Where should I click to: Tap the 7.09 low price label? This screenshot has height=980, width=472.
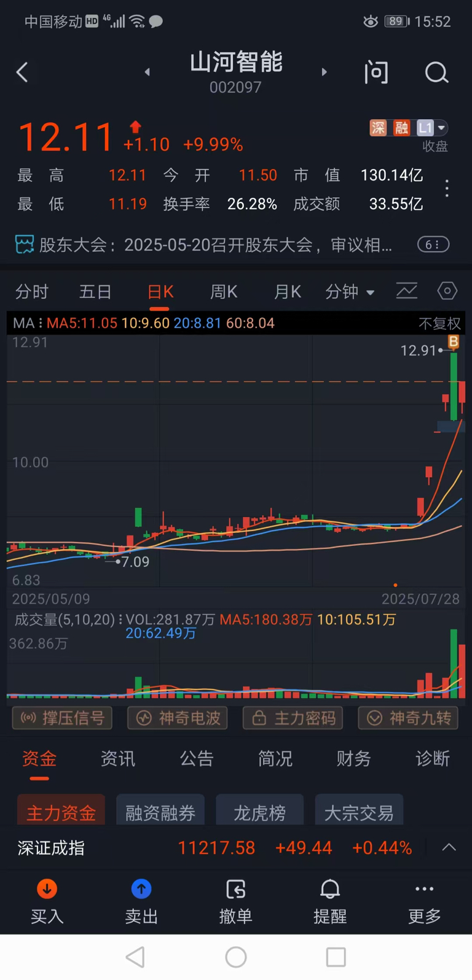[135, 562]
